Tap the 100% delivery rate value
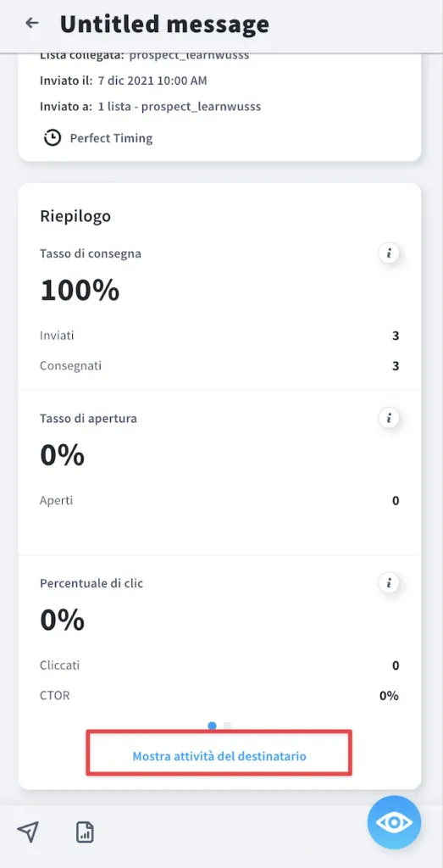This screenshot has width=443, height=868. coord(80,290)
